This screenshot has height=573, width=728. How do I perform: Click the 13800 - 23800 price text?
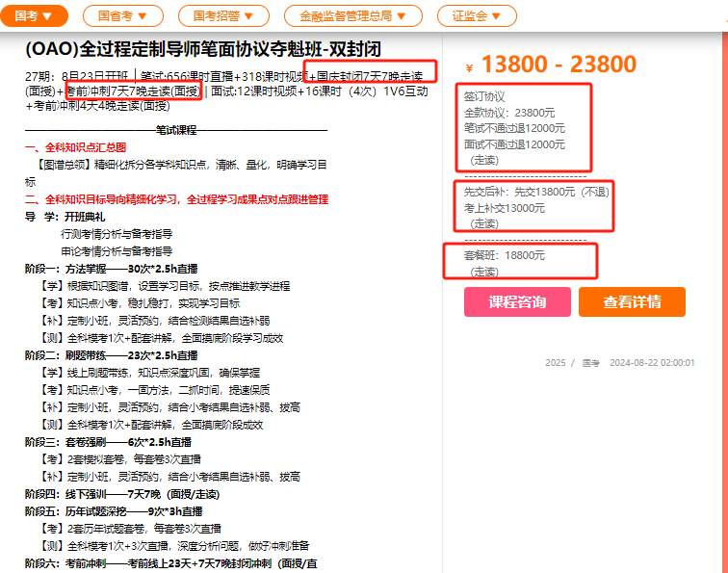pyautogui.click(x=558, y=65)
